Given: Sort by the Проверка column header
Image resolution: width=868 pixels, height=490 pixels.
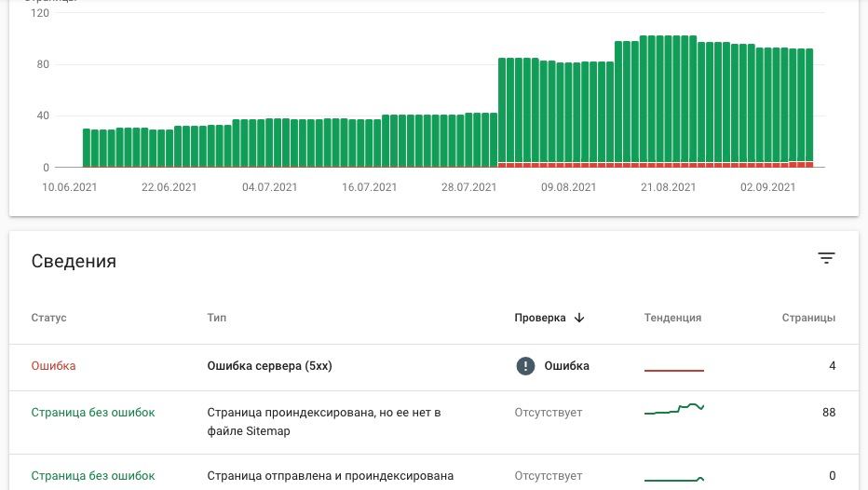Looking at the screenshot, I should [540, 318].
